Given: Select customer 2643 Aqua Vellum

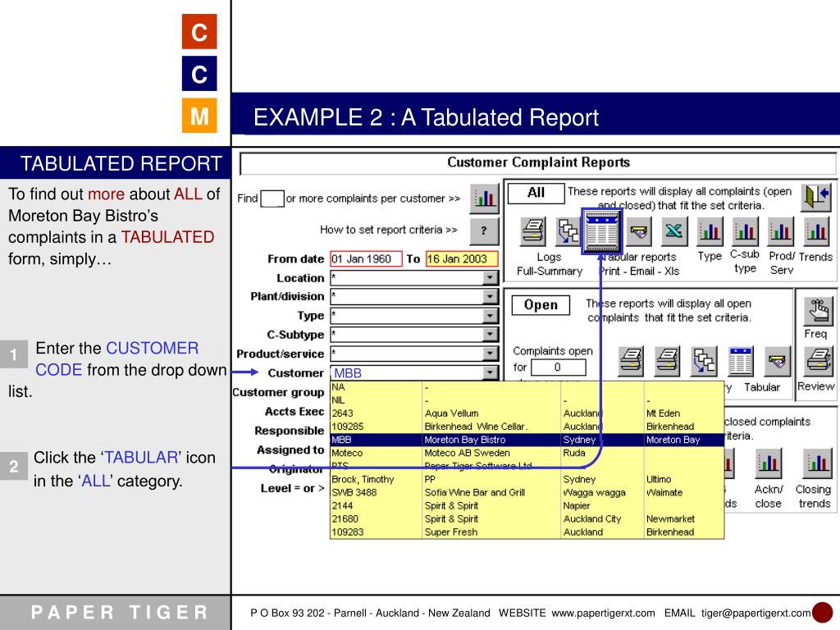Looking at the screenshot, I should (527, 413).
